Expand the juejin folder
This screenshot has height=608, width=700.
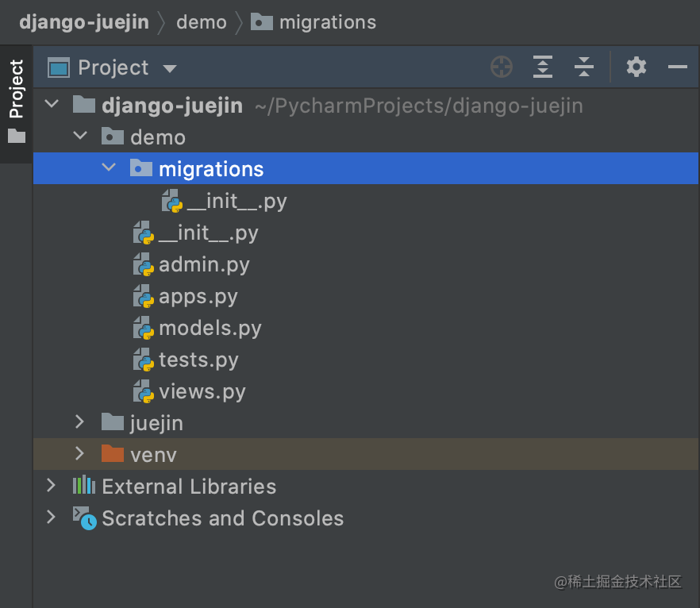[79, 421]
